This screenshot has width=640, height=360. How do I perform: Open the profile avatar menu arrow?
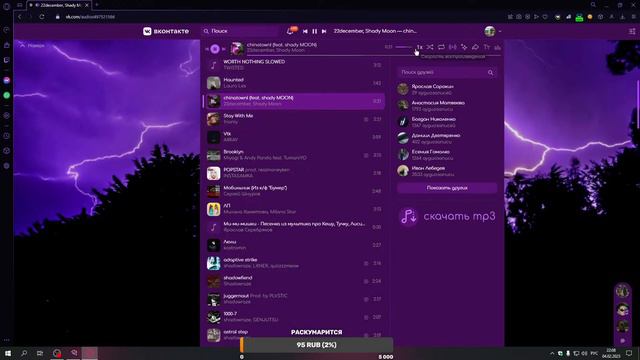[500, 31]
